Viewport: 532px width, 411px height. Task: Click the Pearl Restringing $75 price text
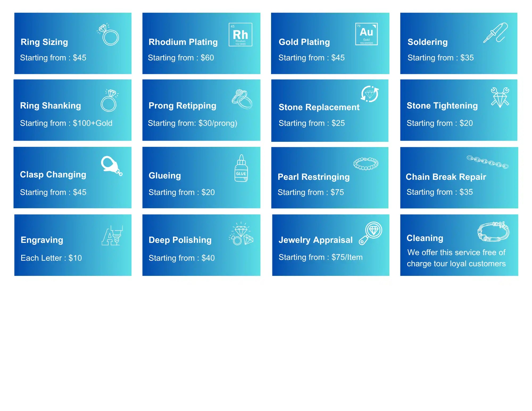point(311,192)
